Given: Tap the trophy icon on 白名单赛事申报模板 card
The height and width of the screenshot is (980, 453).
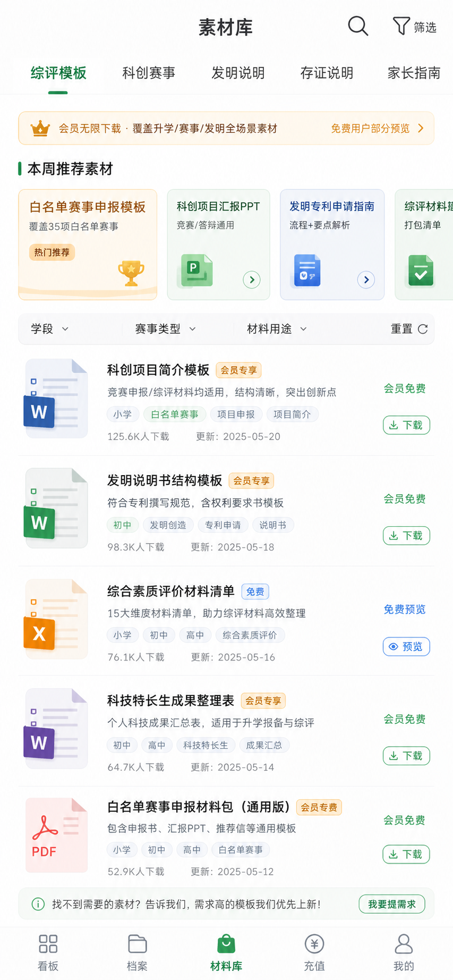Looking at the screenshot, I should click(x=131, y=273).
